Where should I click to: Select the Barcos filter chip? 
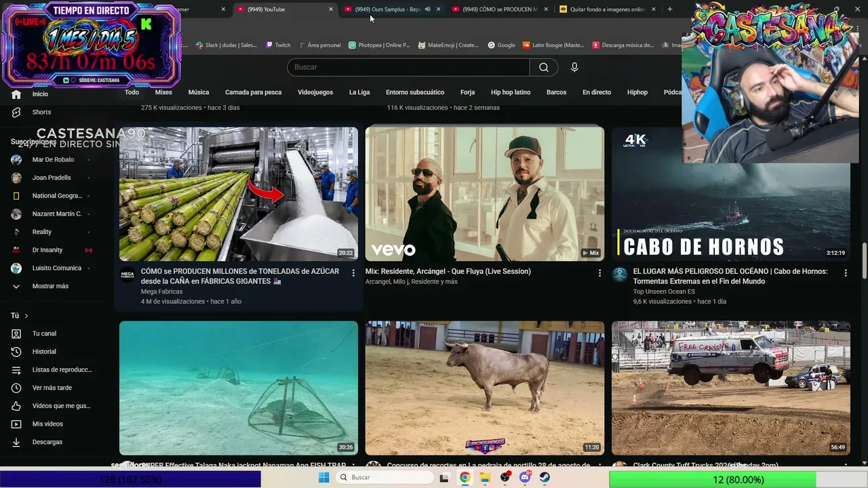[x=556, y=92]
